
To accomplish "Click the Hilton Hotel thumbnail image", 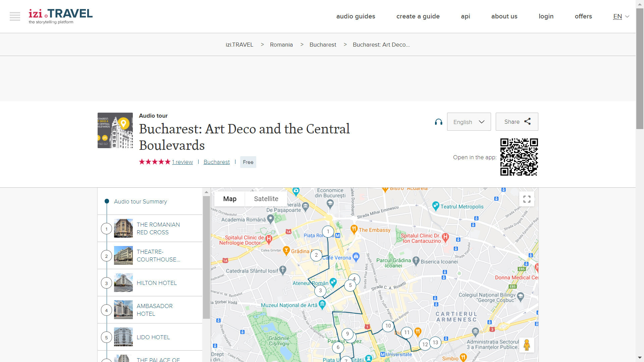I will pyautogui.click(x=123, y=283).
